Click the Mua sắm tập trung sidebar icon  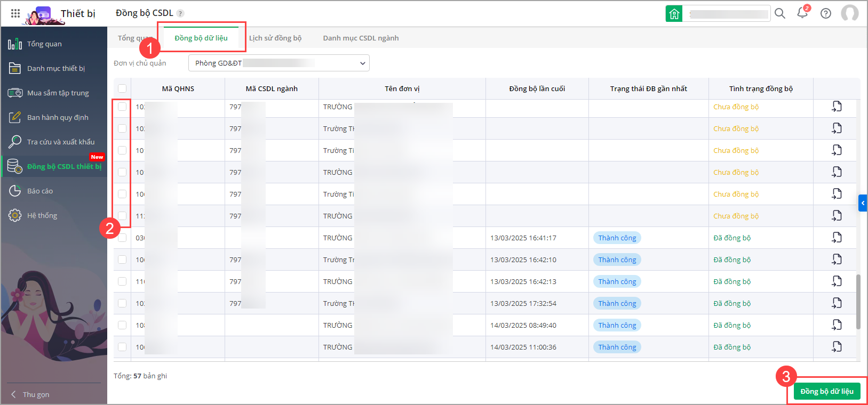tap(15, 93)
